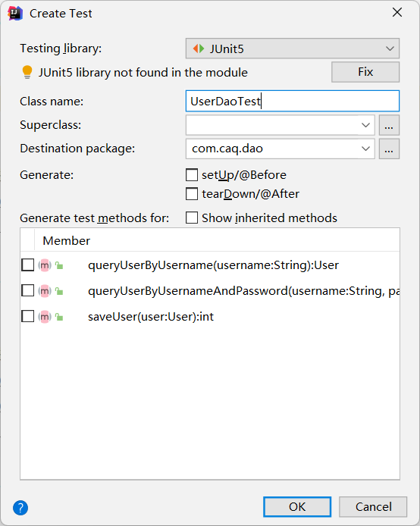Enable the setUp/@Before checkbox
The width and height of the screenshot is (420, 526).
[x=192, y=175]
